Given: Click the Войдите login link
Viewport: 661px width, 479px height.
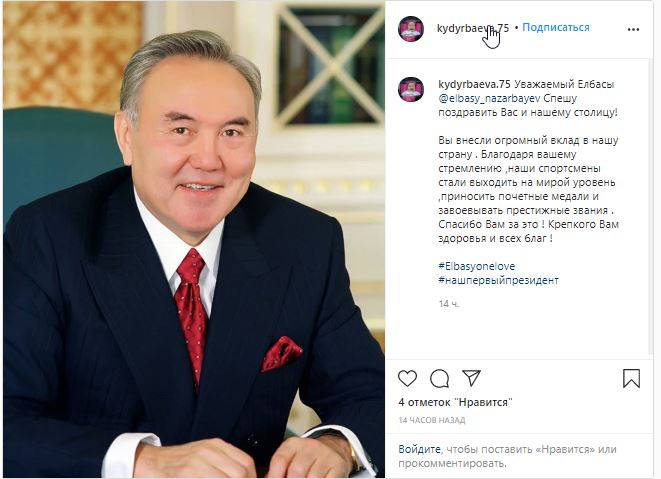Looking at the screenshot, I should coord(419,449).
